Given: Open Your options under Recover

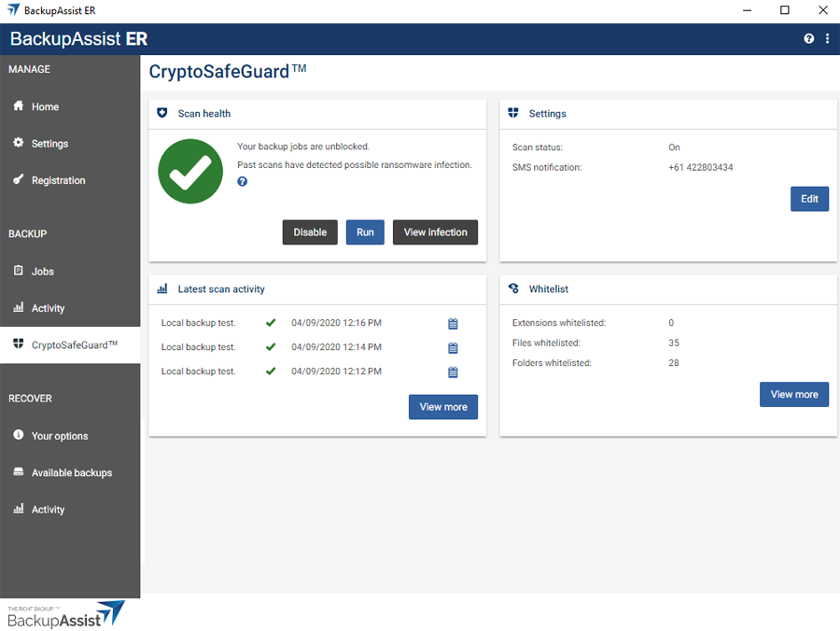Looking at the screenshot, I should 70,436.
